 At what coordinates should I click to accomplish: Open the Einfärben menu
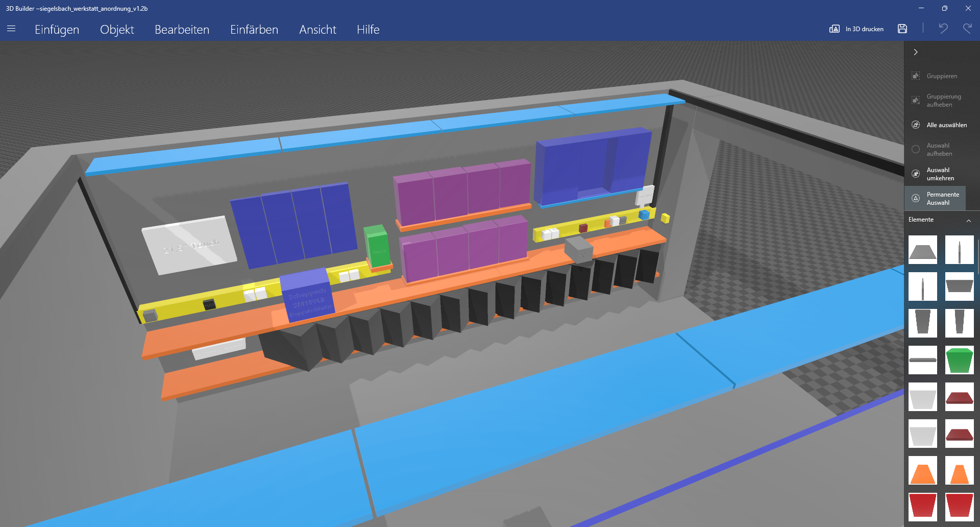click(x=254, y=30)
